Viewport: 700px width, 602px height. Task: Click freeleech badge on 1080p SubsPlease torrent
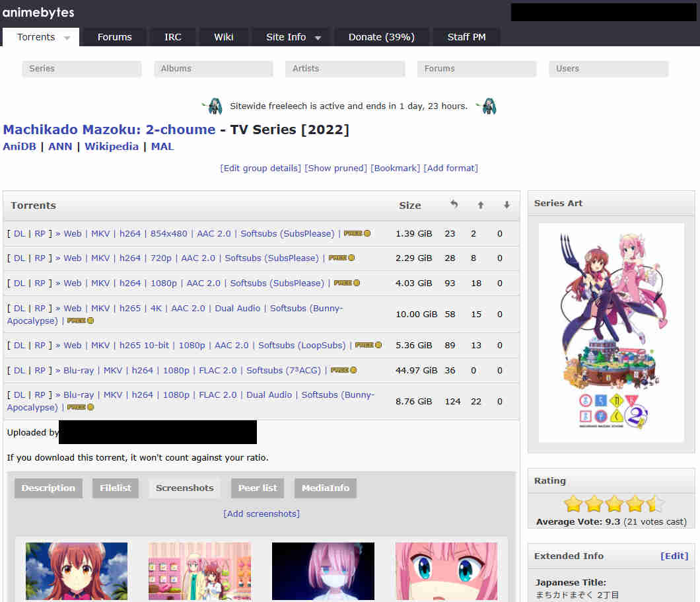tap(347, 283)
